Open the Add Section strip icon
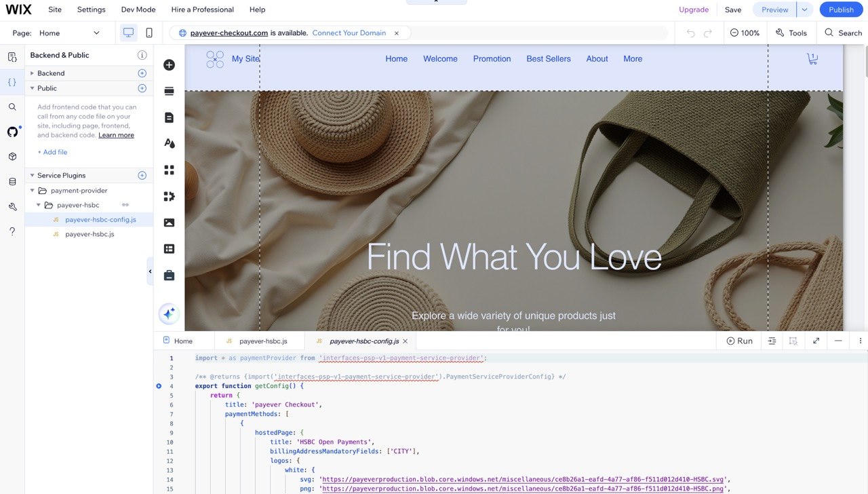 click(x=170, y=91)
